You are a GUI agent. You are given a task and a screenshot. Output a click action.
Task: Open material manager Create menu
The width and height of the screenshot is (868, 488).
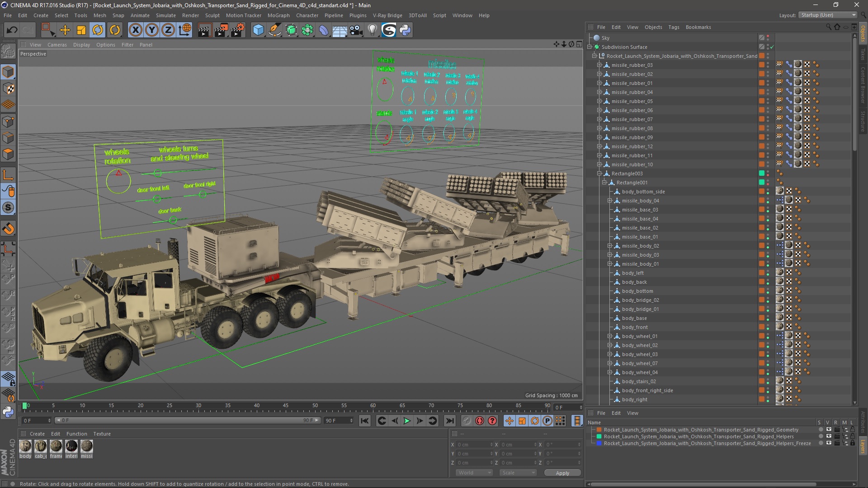click(37, 434)
